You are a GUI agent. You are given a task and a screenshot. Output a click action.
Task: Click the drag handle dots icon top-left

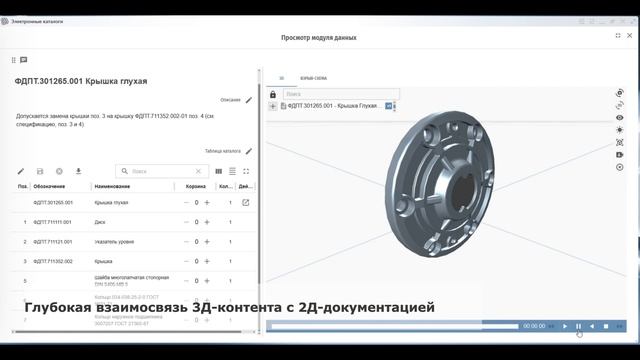pyautogui.click(x=13, y=60)
